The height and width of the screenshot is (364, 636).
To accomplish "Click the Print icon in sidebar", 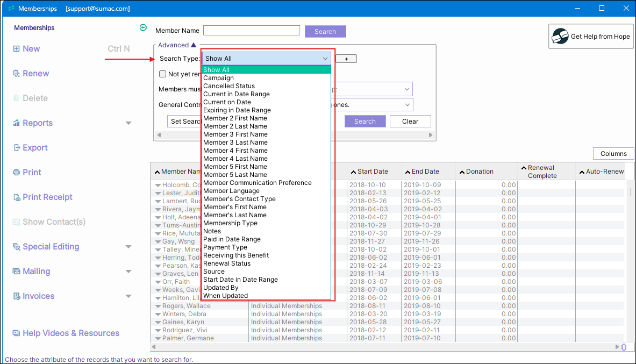I will (x=16, y=173).
